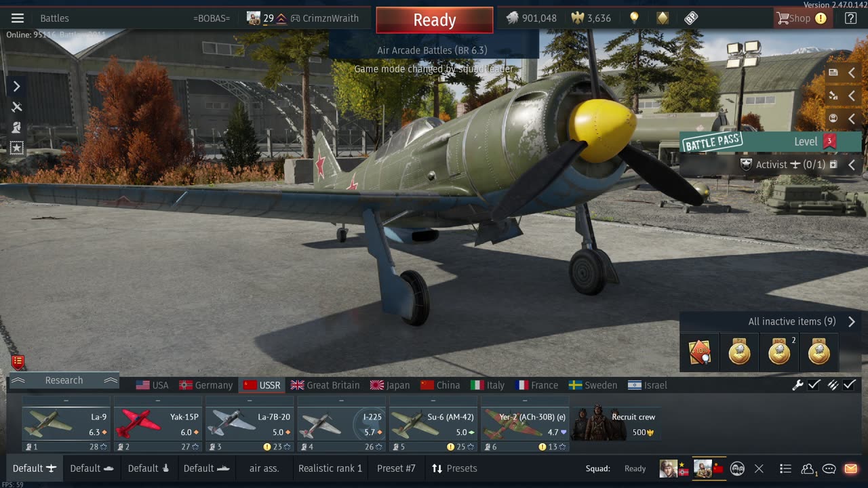868x488 pixels.
Task: Select the USA nation tab
Action: 152,385
